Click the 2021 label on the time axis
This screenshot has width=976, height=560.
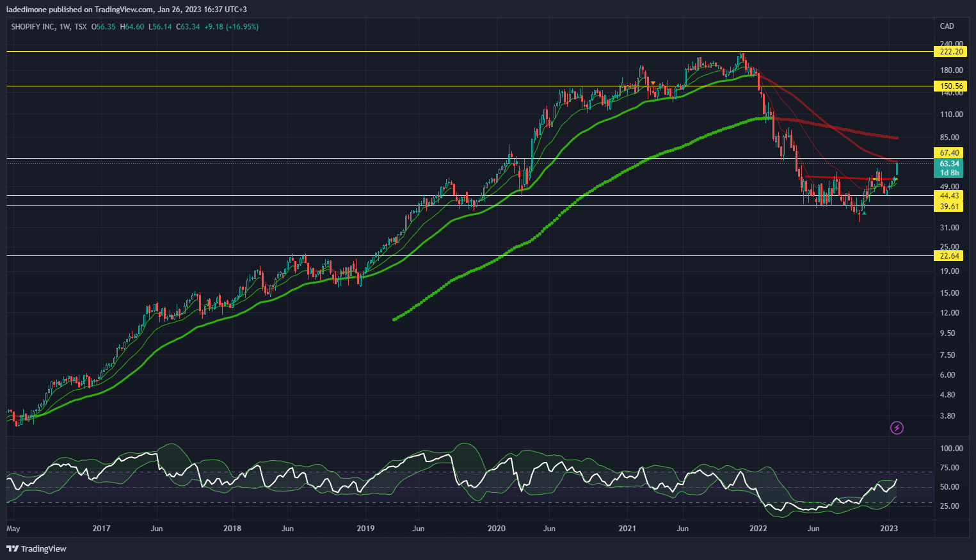(x=627, y=529)
